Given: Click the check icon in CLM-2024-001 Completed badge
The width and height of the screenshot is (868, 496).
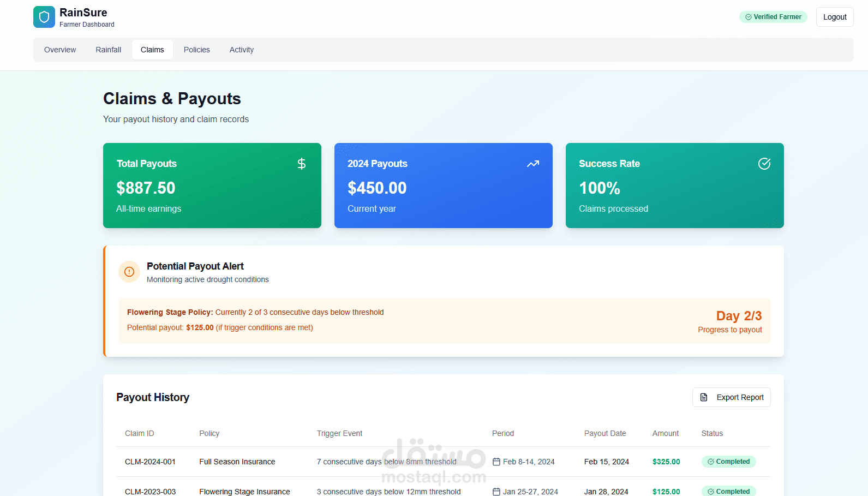Looking at the screenshot, I should pyautogui.click(x=711, y=462).
